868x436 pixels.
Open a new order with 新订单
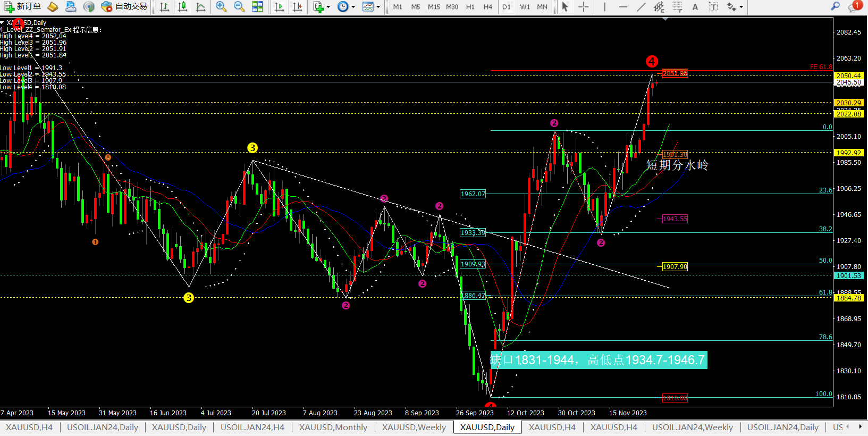[22, 6]
